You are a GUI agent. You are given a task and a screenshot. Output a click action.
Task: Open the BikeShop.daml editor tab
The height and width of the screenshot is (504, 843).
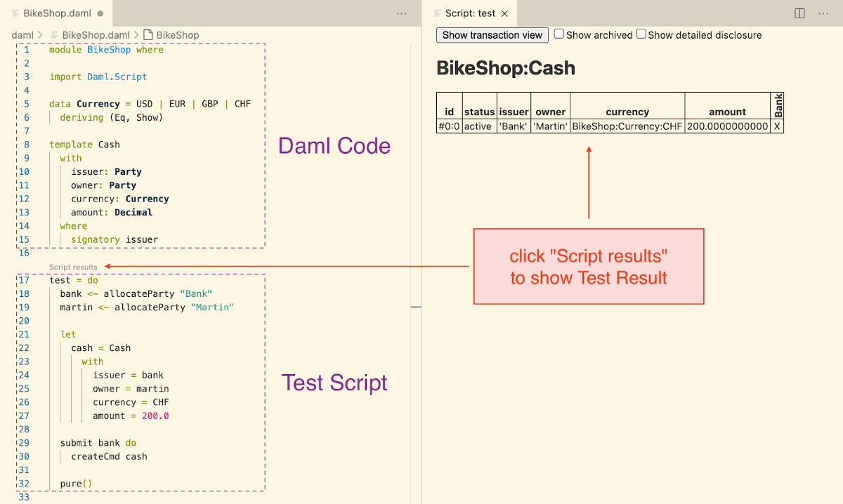(x=56, y=13)
